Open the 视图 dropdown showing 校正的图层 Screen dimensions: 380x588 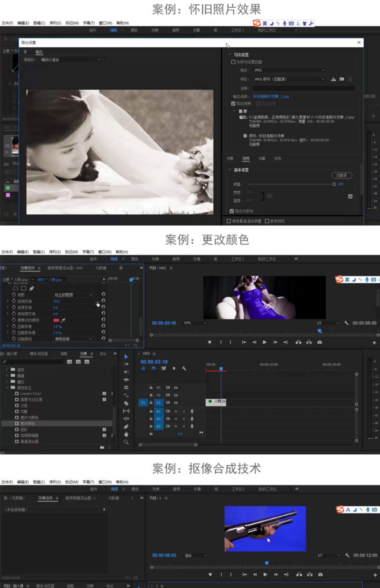click(73, 295)
